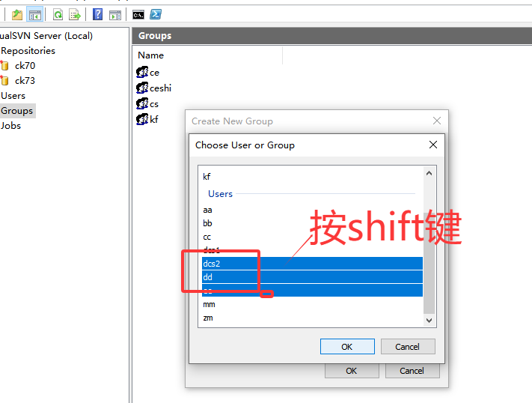Click OK in Create New Group dialog
This screenshot has width=532, height=403.
click(352, 371)
